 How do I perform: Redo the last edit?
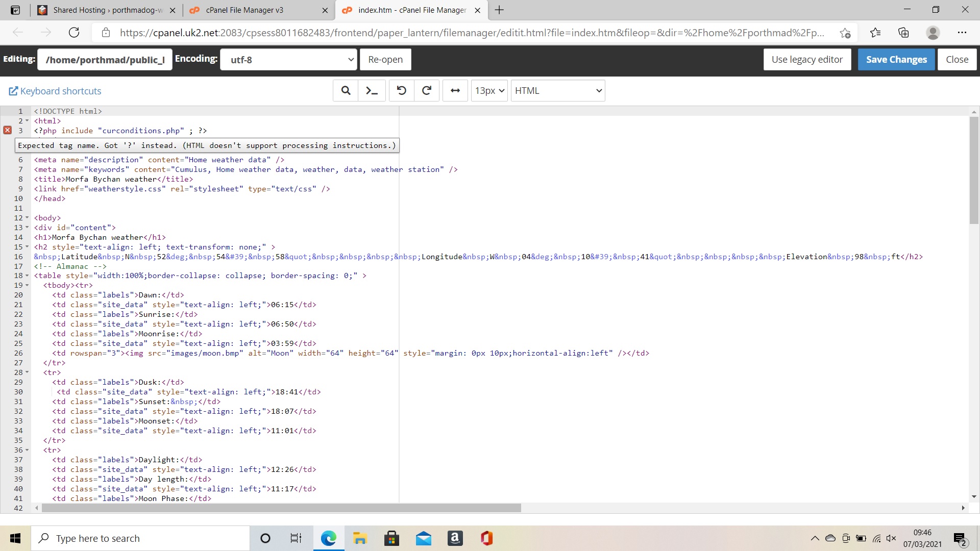tap(427, 91)
